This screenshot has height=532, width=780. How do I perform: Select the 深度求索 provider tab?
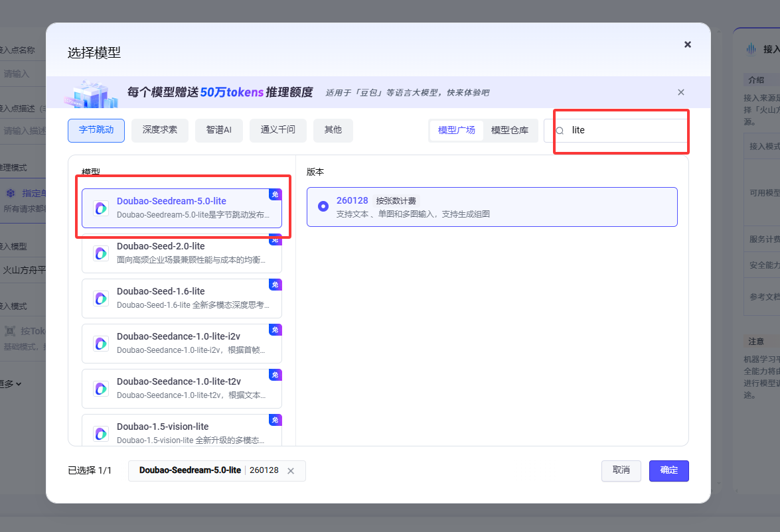coord(159,130)
